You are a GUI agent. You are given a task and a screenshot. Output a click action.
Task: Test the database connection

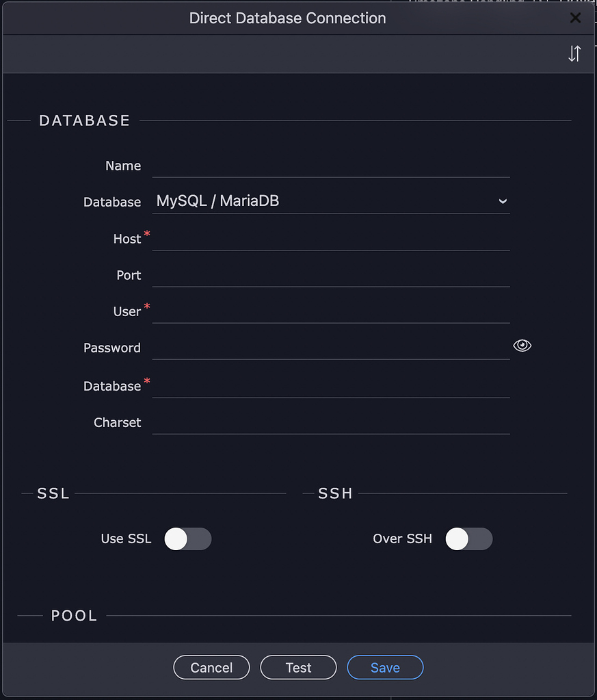click(298, 667)
